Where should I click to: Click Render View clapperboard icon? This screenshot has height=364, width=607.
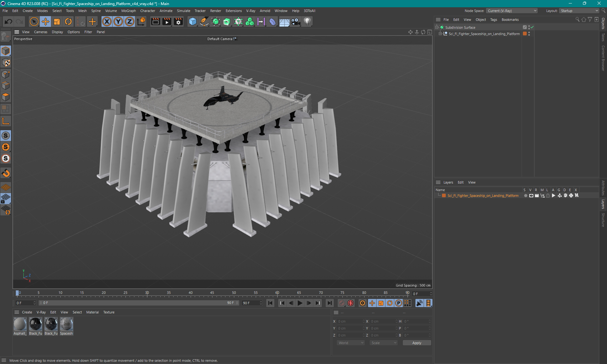[x=155, y=21]
